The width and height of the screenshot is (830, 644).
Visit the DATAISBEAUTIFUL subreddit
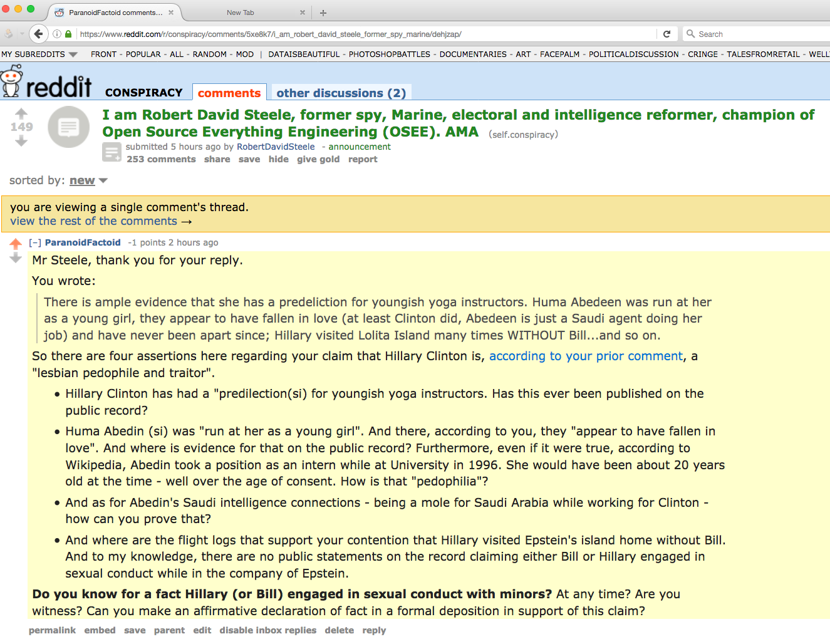(x=304, y=55)
